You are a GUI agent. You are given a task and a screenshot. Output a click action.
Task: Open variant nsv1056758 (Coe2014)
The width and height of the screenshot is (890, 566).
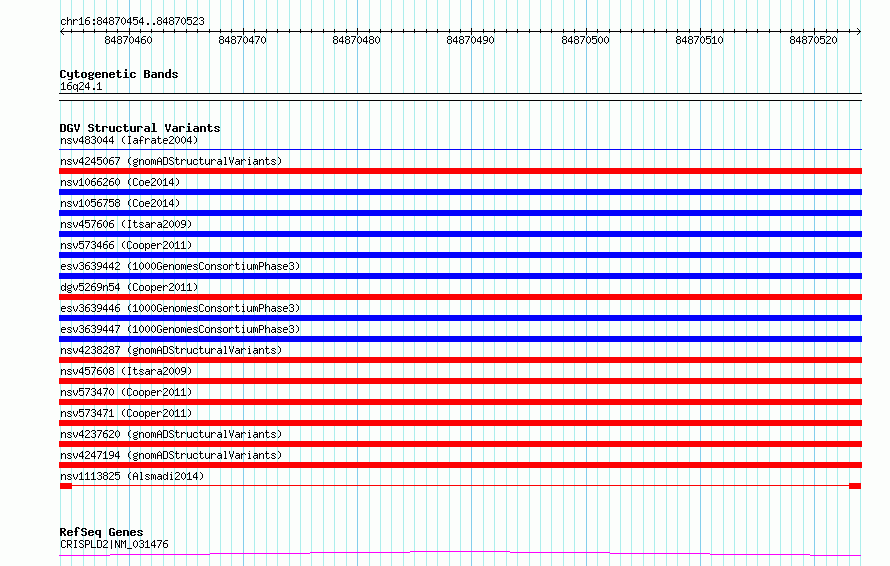120,203
